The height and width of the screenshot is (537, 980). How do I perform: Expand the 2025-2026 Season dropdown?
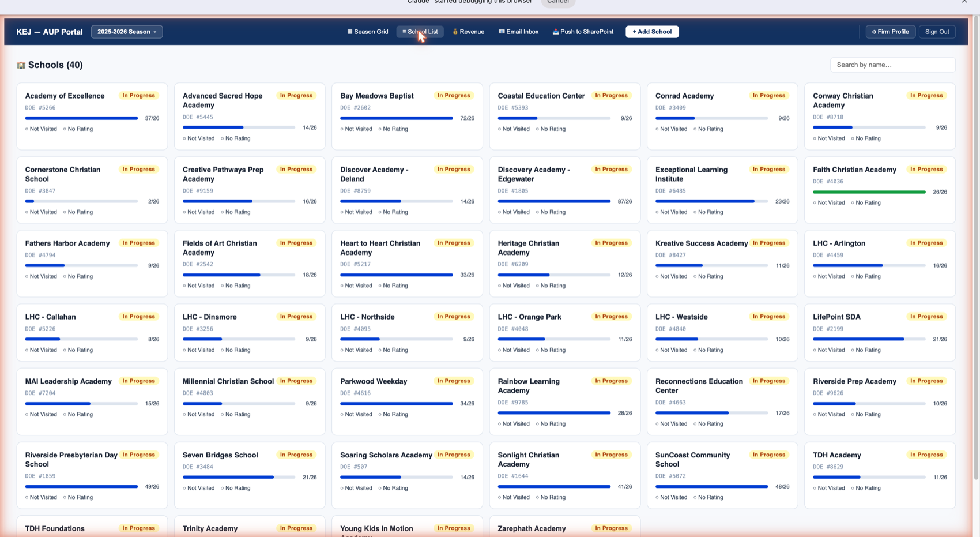coord(127,32)
